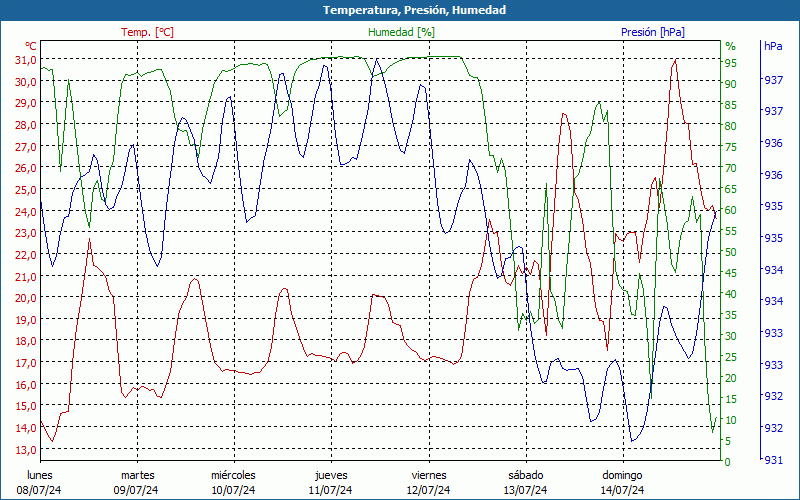Select the "jueves" day label

point(331,476)
